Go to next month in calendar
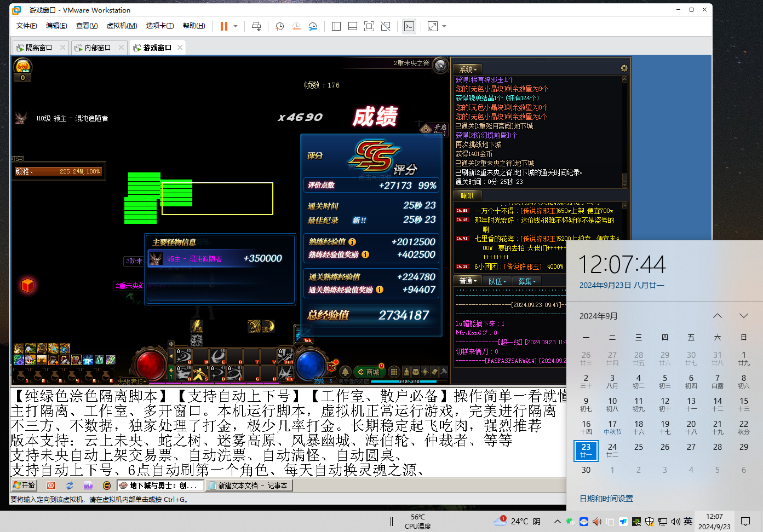Viewport: 763px width, 532px height. (743, 316)
